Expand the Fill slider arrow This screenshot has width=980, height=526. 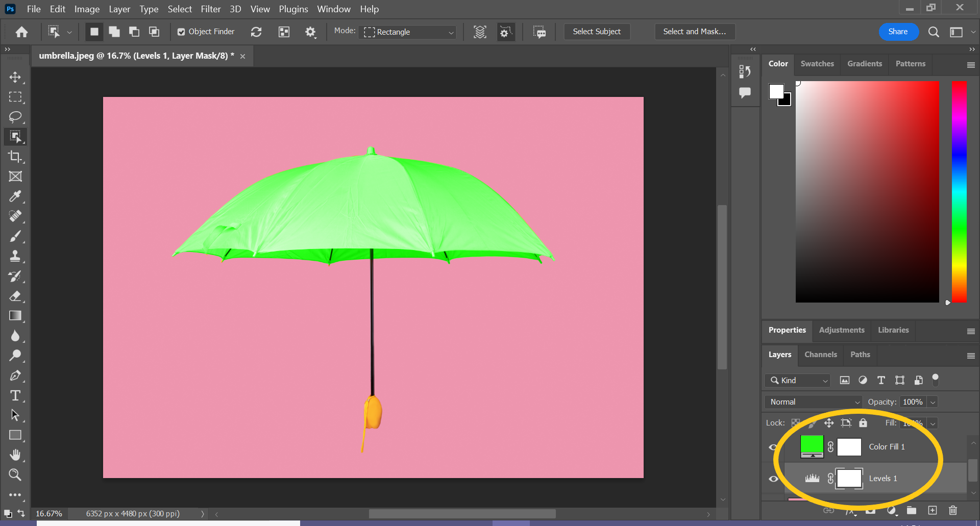(x=933, y=423)
